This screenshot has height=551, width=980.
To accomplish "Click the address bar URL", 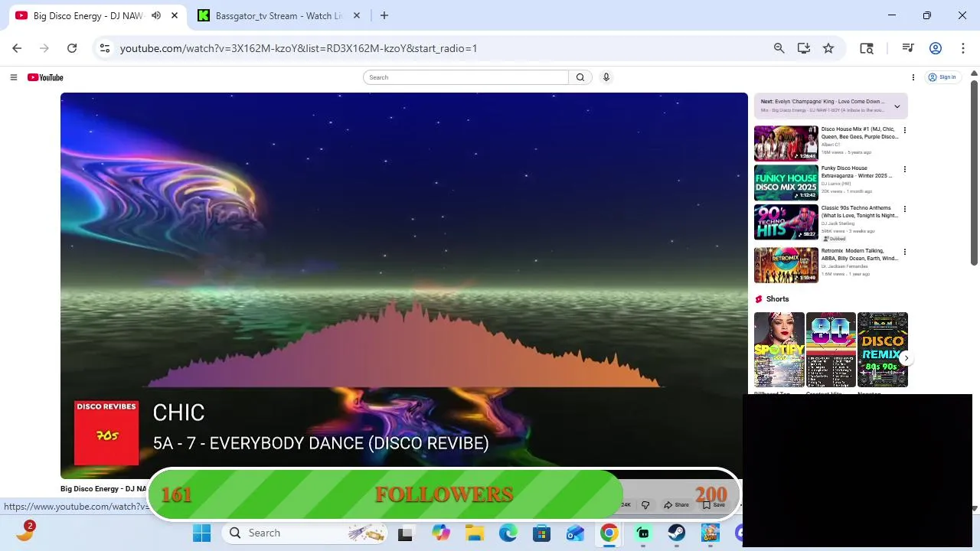I will (x=299, y=48).
